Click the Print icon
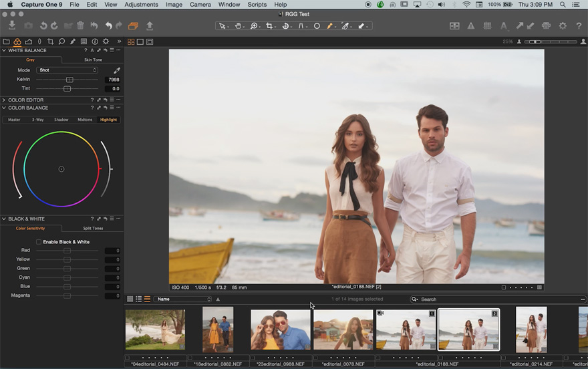The width and height of the screenshot is (588, 369). click(546, 26)
